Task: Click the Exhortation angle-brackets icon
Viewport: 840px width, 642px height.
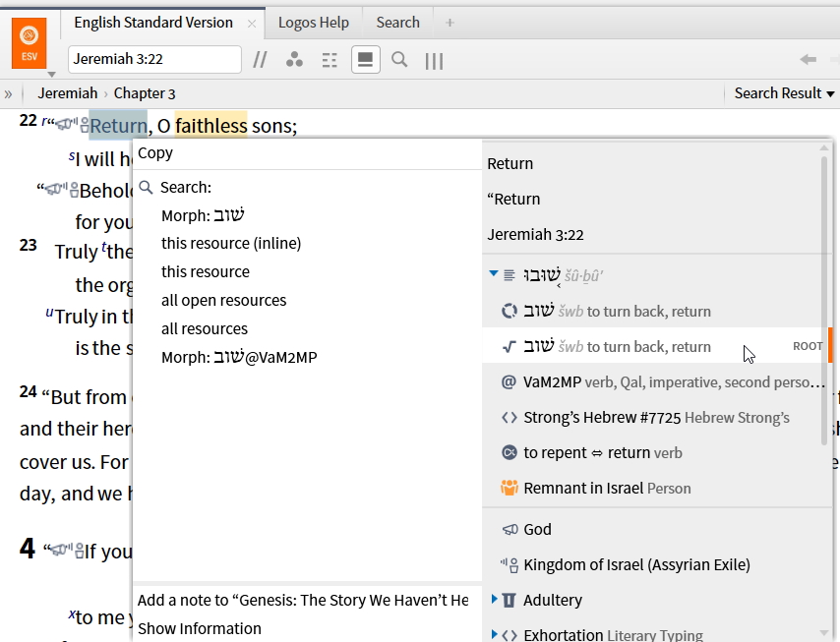Action: [510, 635]
